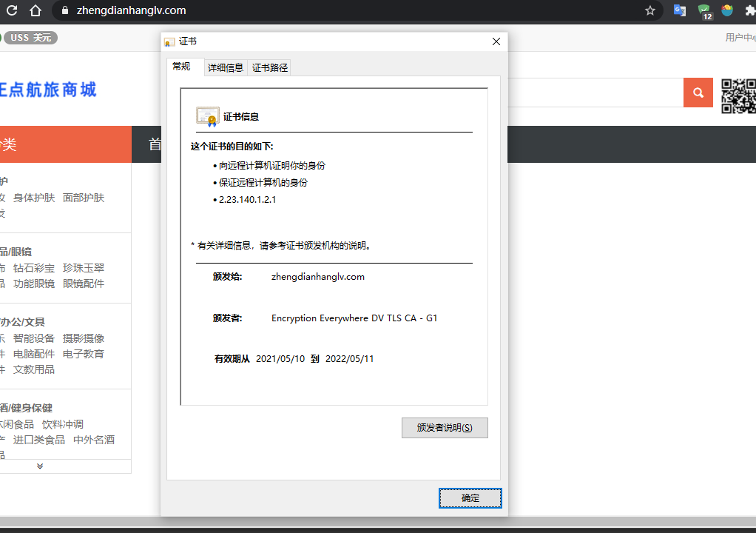Expand more categories with the double chevron

[40, 466]
